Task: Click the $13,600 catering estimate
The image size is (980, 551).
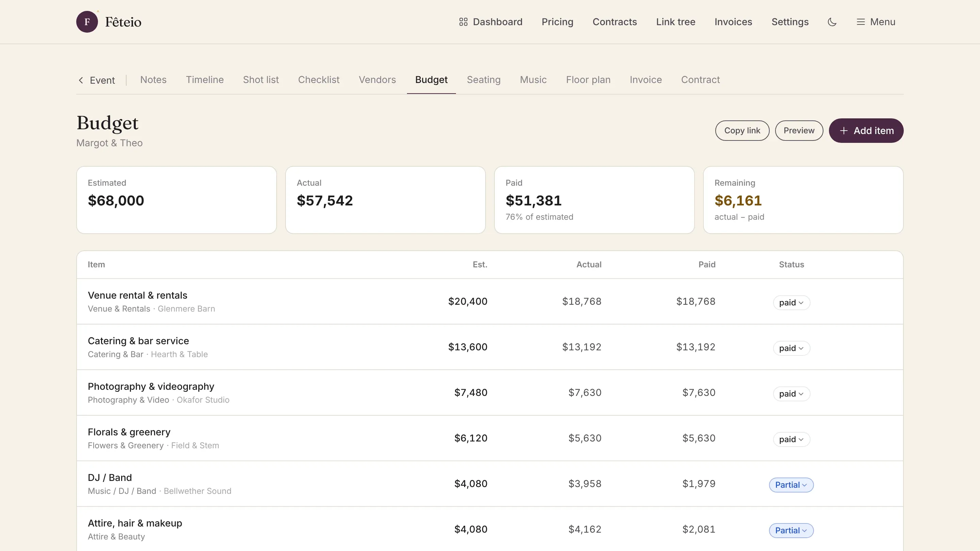Action: [468, 347]
